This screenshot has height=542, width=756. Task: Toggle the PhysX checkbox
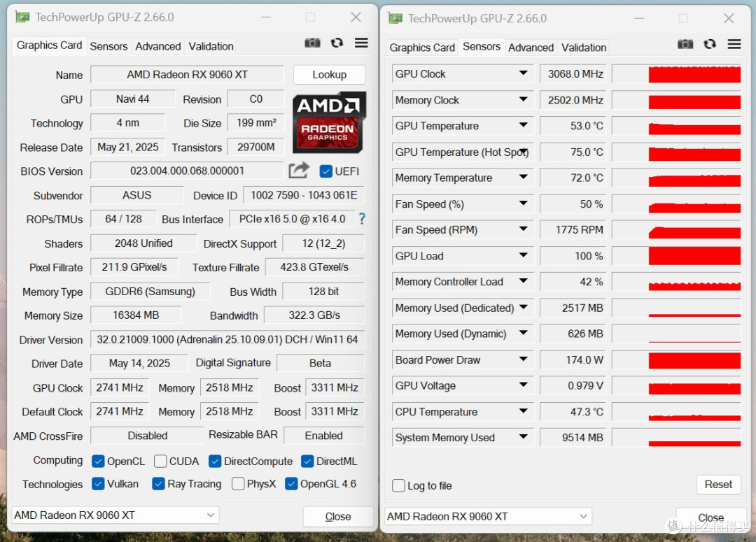(238, 483)
